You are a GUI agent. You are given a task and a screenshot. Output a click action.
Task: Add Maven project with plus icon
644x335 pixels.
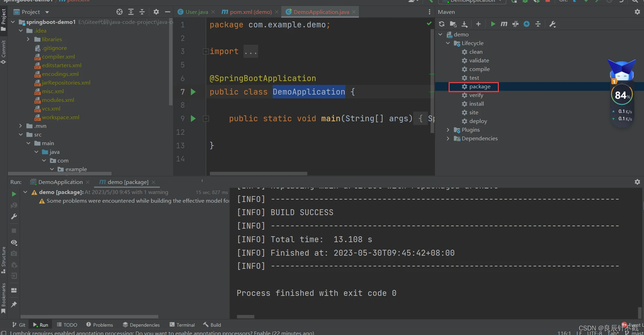478,24
